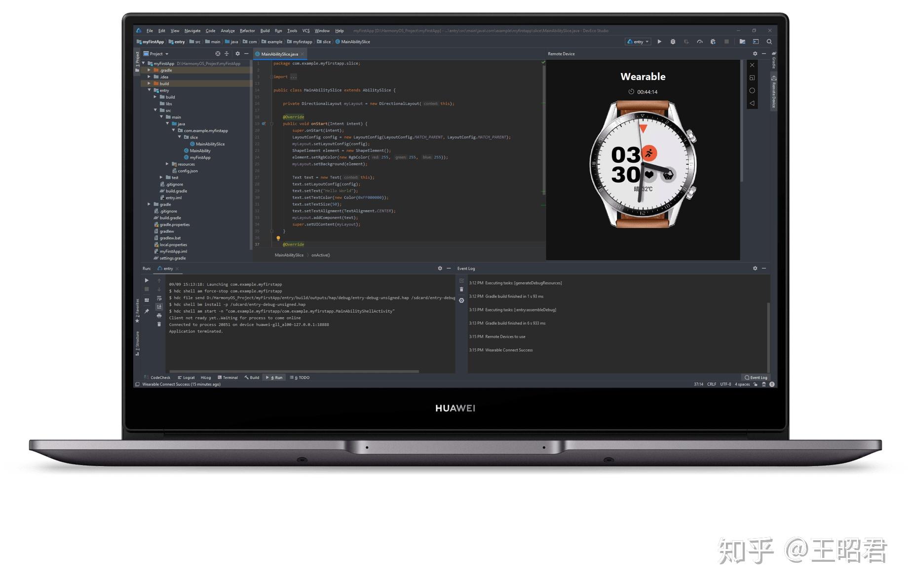Viewport: 911px width, 588px height.
Task: Open Remote Device panel settings gear
Action: click(755, 54)
